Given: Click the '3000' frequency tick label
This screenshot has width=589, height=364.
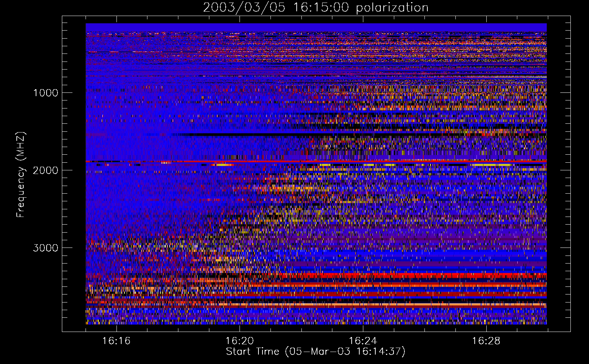Looking at the screenshot, I should pyautogui.click(x=46, y=248).
